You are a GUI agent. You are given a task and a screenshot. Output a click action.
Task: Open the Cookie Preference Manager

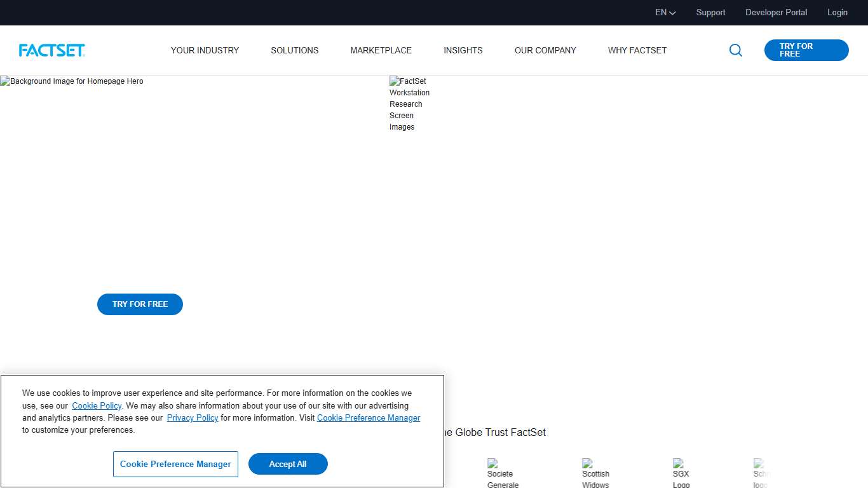pos(175,464)
